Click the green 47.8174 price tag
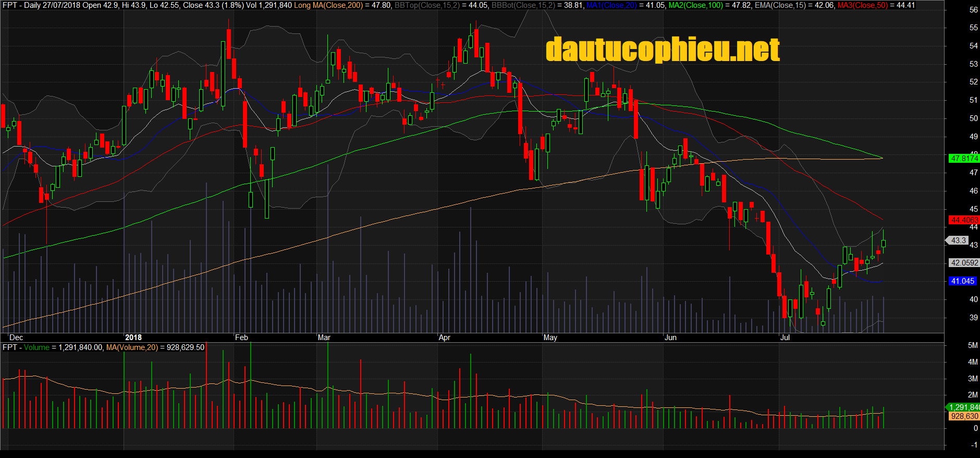The width and height of the screenshot is (980, 458). pyautogui.click(x=963, y=159)
